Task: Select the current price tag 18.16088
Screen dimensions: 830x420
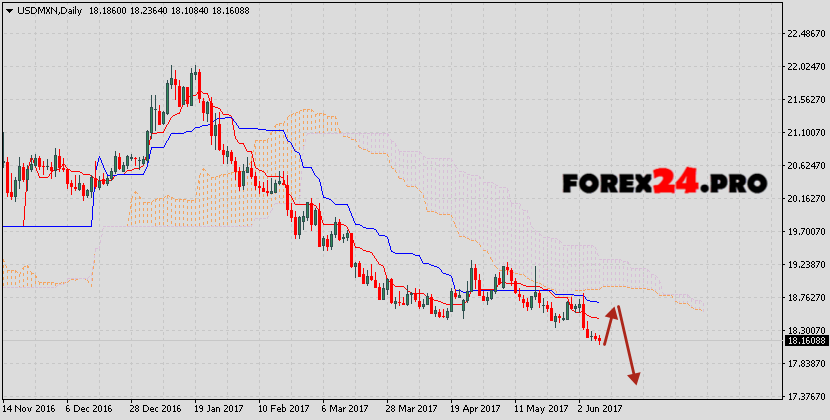Action: pos(805,341)
